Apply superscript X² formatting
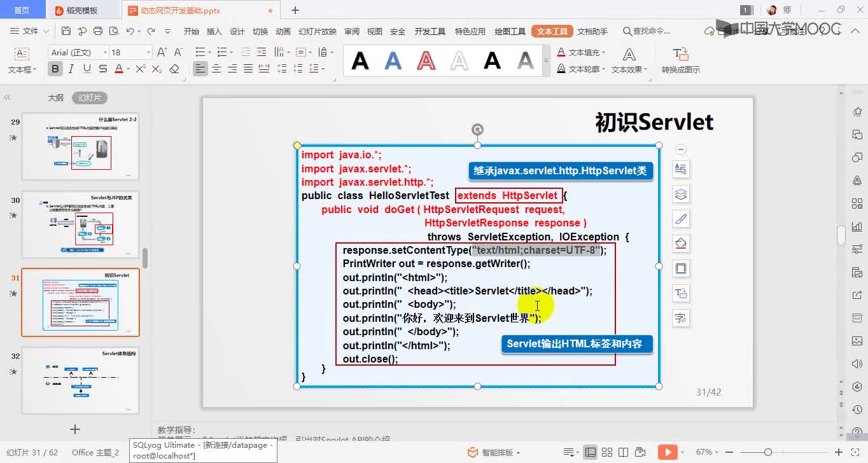Image resolution: width=868 pixels, height=463 pixels. [x=141, y=69]
